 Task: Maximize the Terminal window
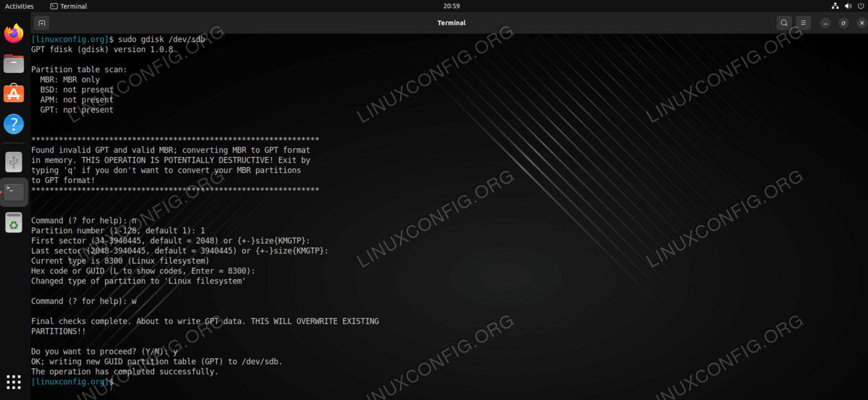tap(843, 23)
